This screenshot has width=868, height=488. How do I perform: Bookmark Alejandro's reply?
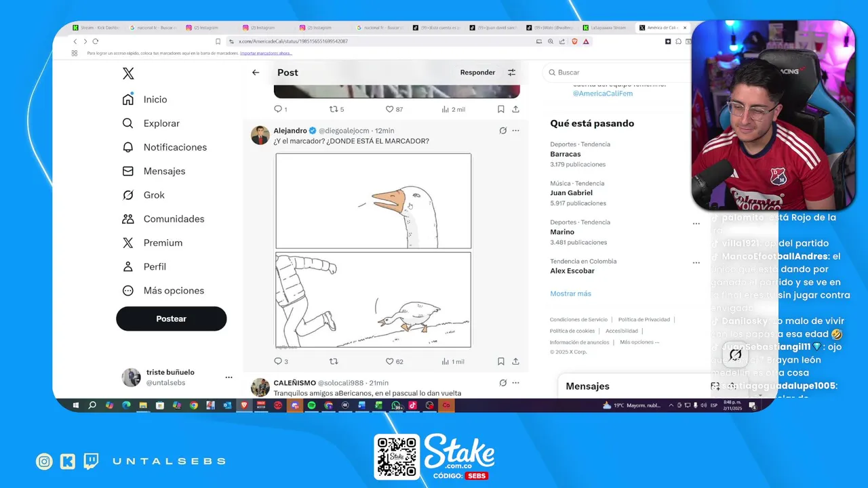click(500, 361)
